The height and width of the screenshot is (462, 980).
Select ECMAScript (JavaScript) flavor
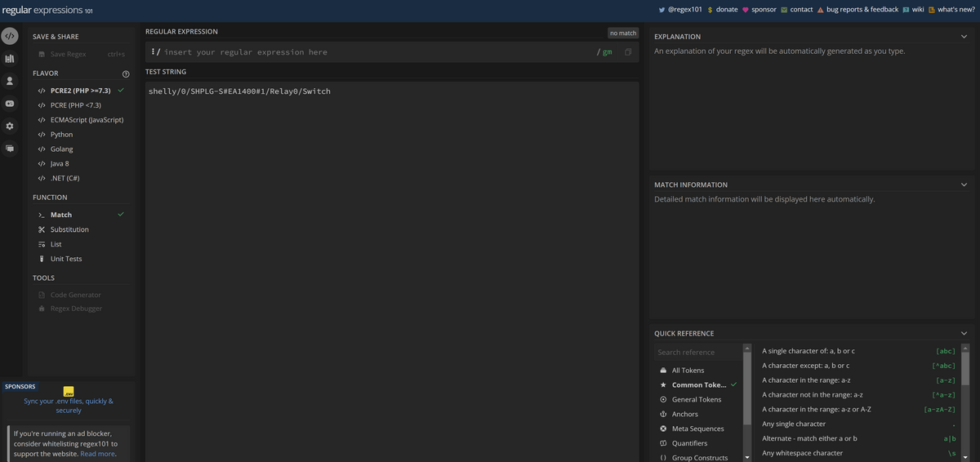tap(87, 120)
